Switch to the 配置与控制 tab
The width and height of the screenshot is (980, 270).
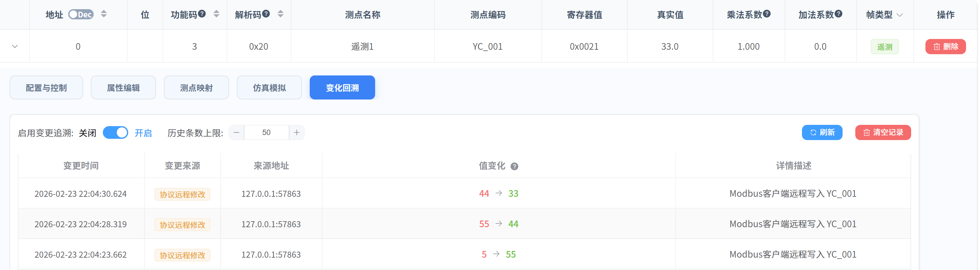point(46,88)
